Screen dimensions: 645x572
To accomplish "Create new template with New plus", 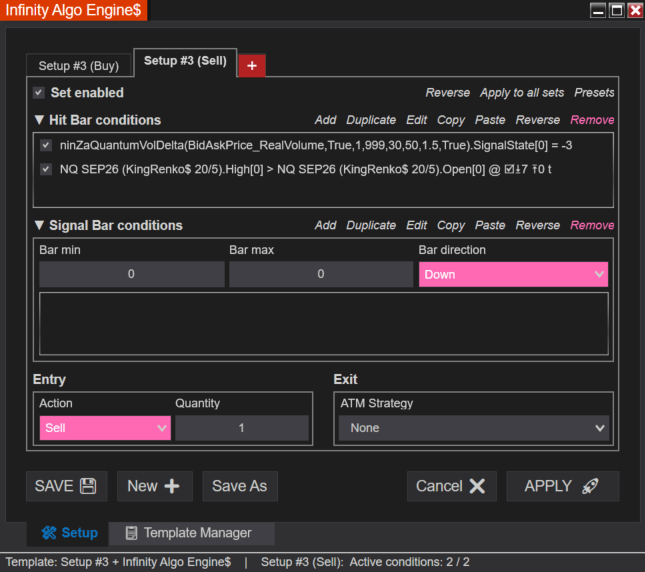I will 155,486.
